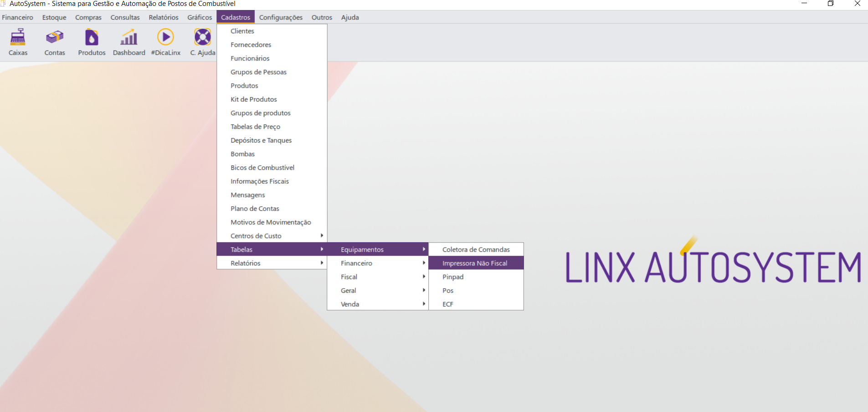
Task: Select Depósitos e Tanques
Action: [x=261, y=140]
